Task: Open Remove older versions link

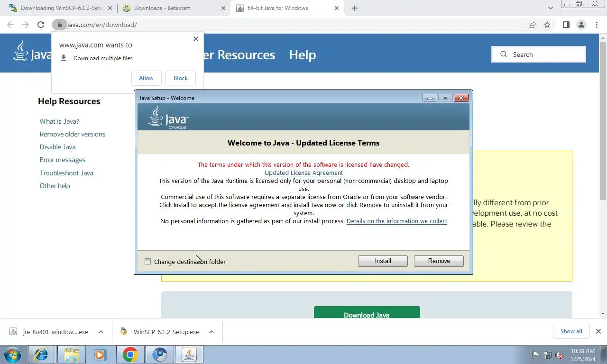Action: (73, 134)
